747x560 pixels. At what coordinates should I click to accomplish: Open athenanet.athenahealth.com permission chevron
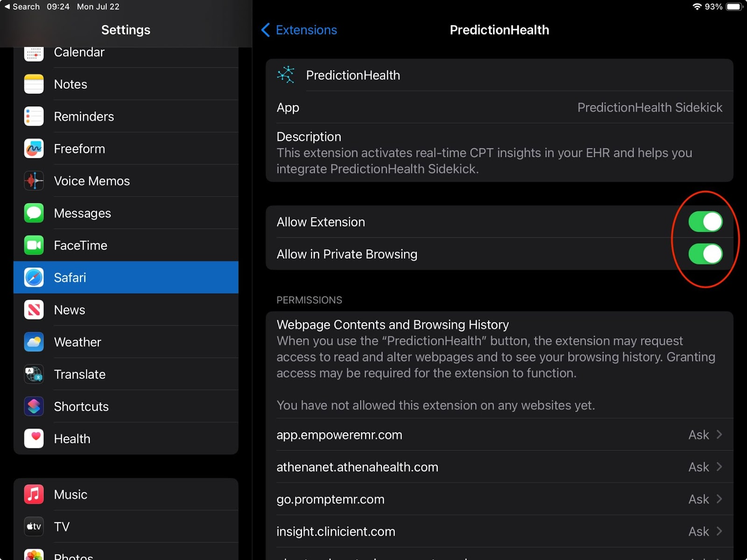click(x=719, y=467)
